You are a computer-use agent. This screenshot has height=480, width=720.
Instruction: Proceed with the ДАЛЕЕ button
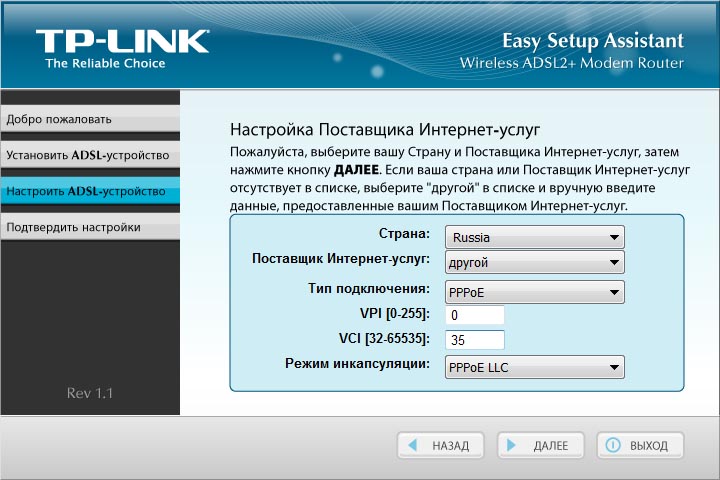click(540, 445)
